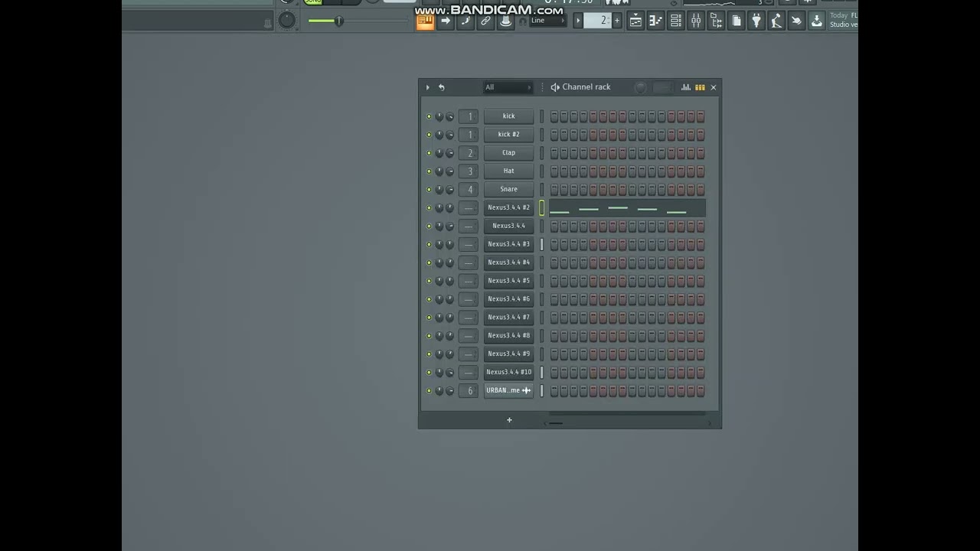Toggle the typing keyboard to piano icon
This screenshot has width=980, height=551.
[426, 21]
